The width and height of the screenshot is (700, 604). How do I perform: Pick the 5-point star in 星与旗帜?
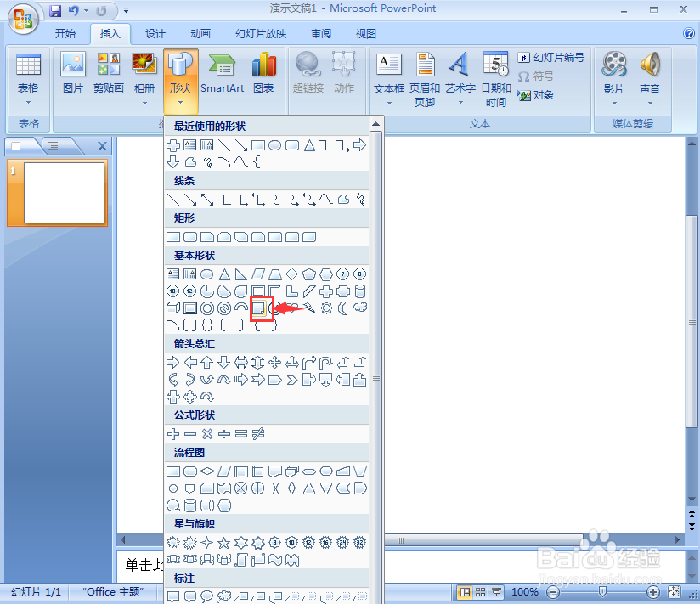223,543
